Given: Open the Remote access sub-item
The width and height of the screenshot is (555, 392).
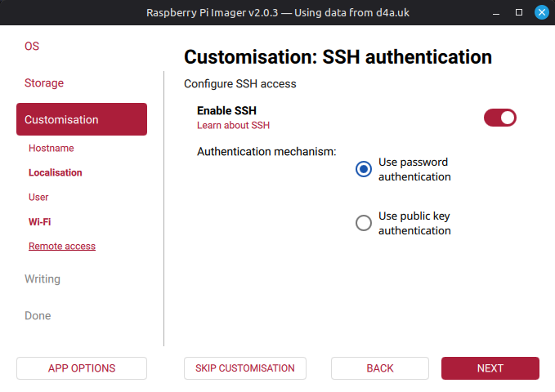Looking at the screenshot, I should pos(62,247).
